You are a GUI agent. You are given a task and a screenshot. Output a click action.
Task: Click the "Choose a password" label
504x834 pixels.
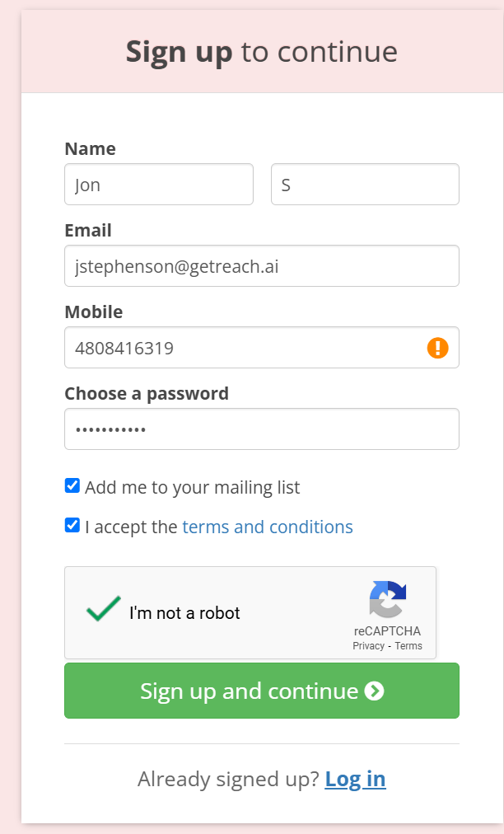pos(147,394)
